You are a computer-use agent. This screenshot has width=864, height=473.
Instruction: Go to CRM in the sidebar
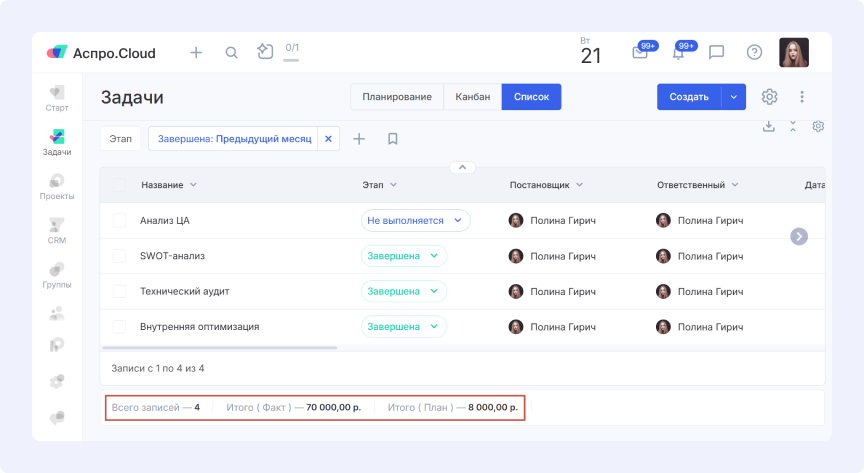tap(57, 230)
